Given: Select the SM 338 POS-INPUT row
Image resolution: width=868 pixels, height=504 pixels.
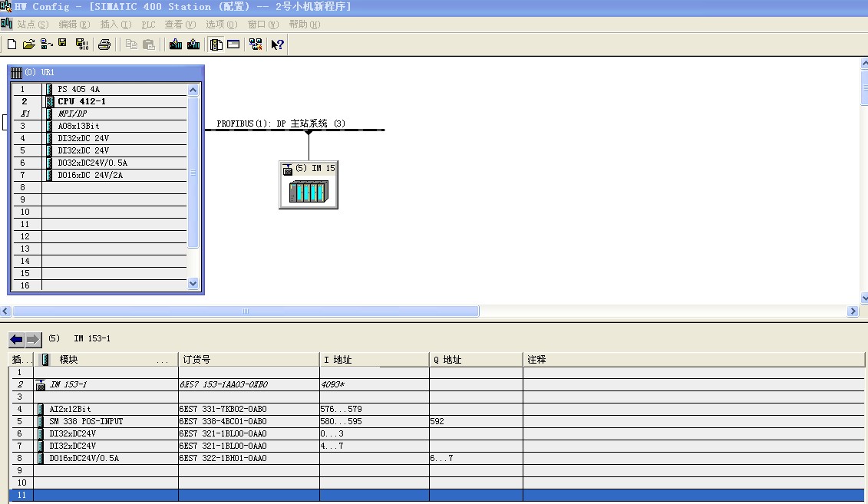Looking at the screenshot, I should [x=437, y=422].
